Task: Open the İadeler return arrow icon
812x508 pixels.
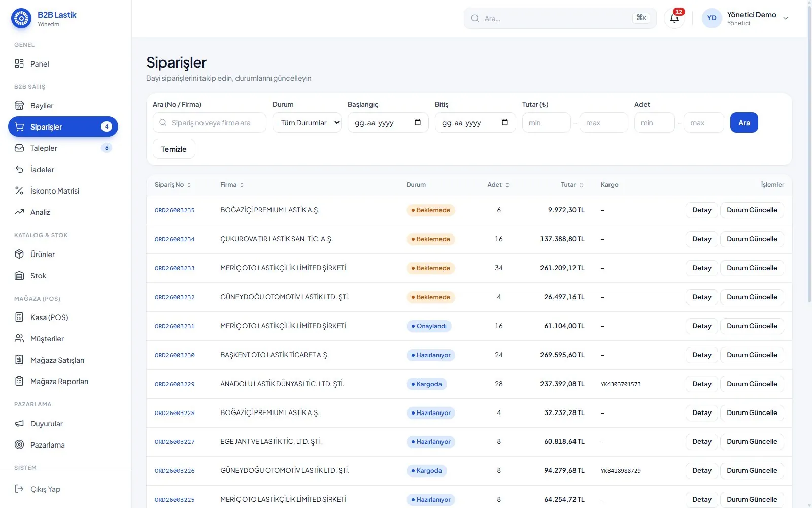Action: [x=19, y=169]
